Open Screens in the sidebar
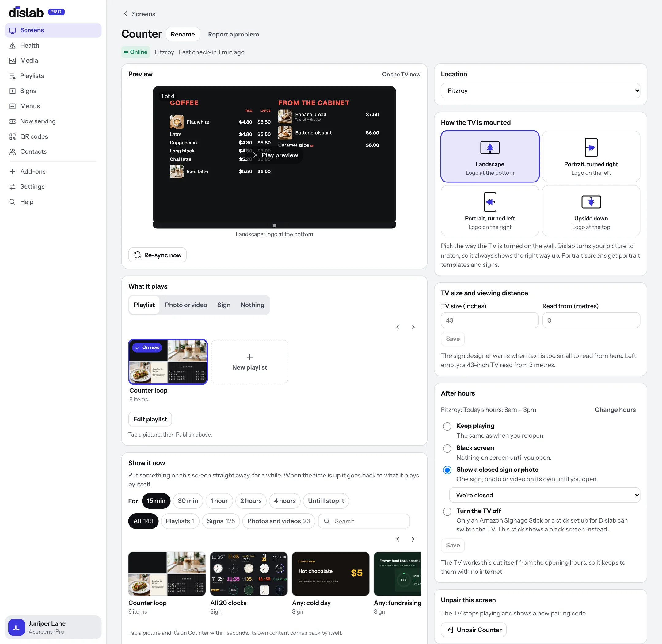This screenshot has width=662, height=644. point(53,30)
